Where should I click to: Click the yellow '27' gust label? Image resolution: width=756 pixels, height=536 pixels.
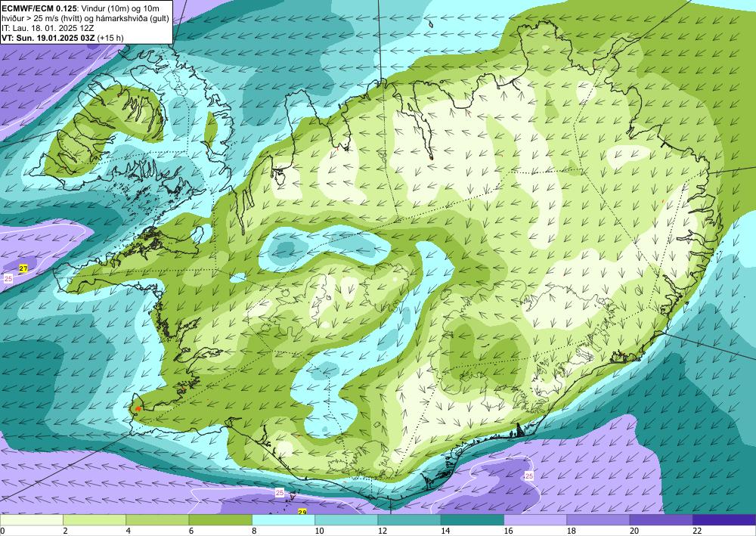coord(23,268)
